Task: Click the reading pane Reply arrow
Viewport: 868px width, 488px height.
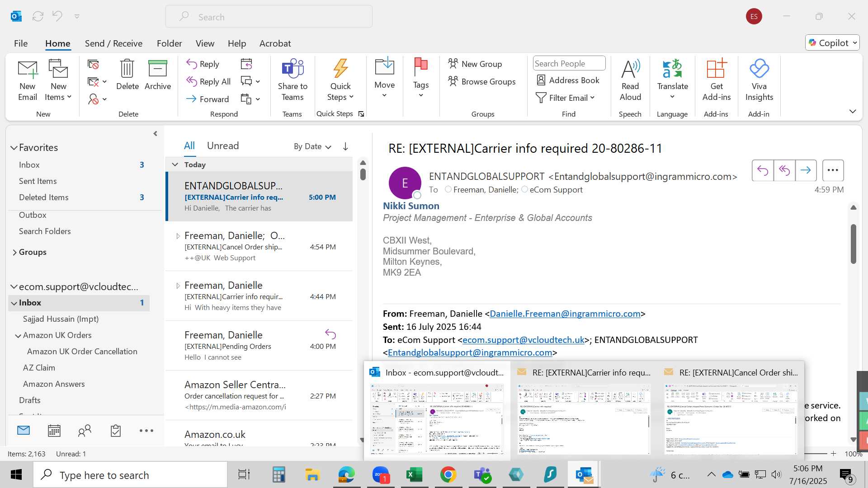Action: pyautogui.click(x=763, y=170)
